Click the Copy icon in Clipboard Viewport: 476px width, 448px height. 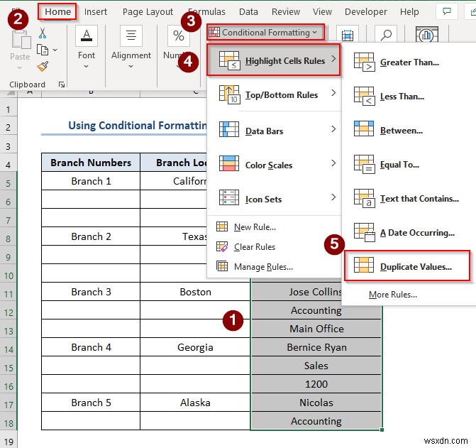(42, 50)
